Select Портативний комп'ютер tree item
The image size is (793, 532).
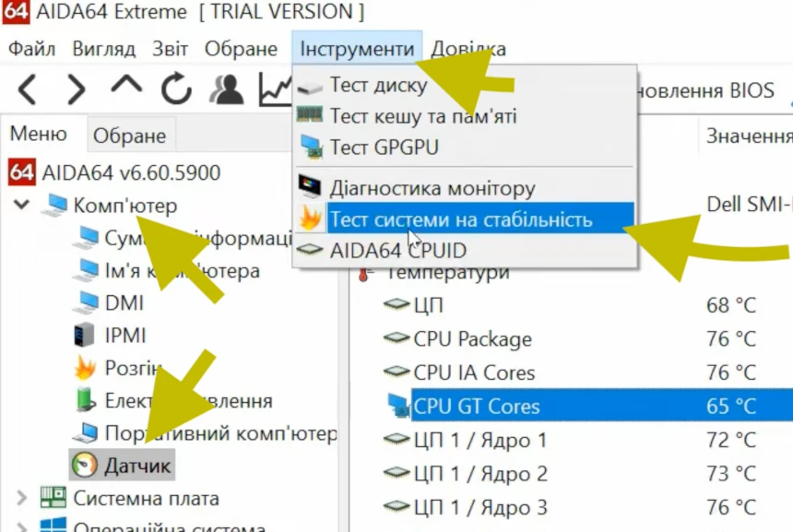220,434
